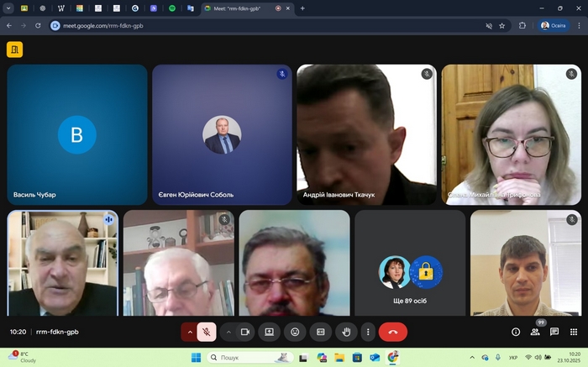This screenshot has width=588, height=367.
Task: Open the chat panel icon
Action: point(554,332)
